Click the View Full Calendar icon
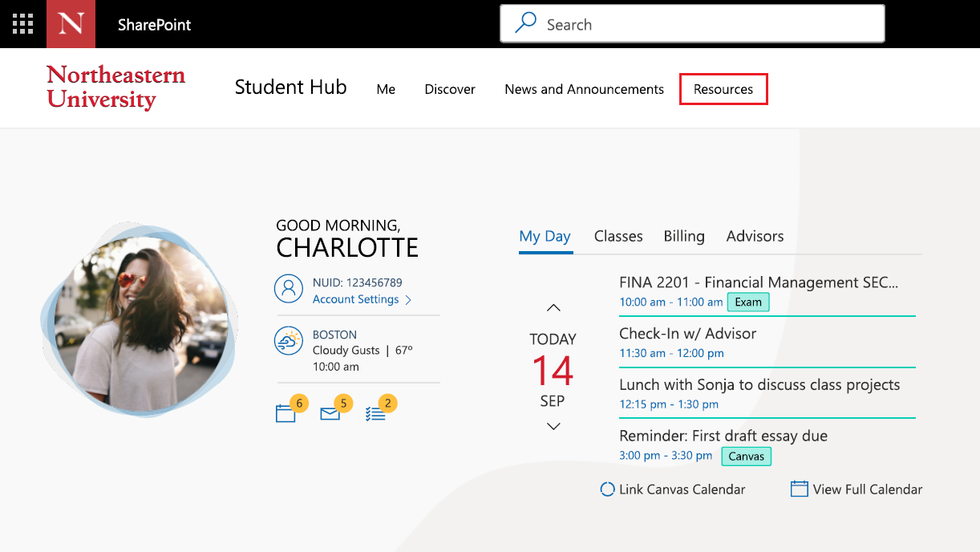The image size is (980, 552). (799, 489)
